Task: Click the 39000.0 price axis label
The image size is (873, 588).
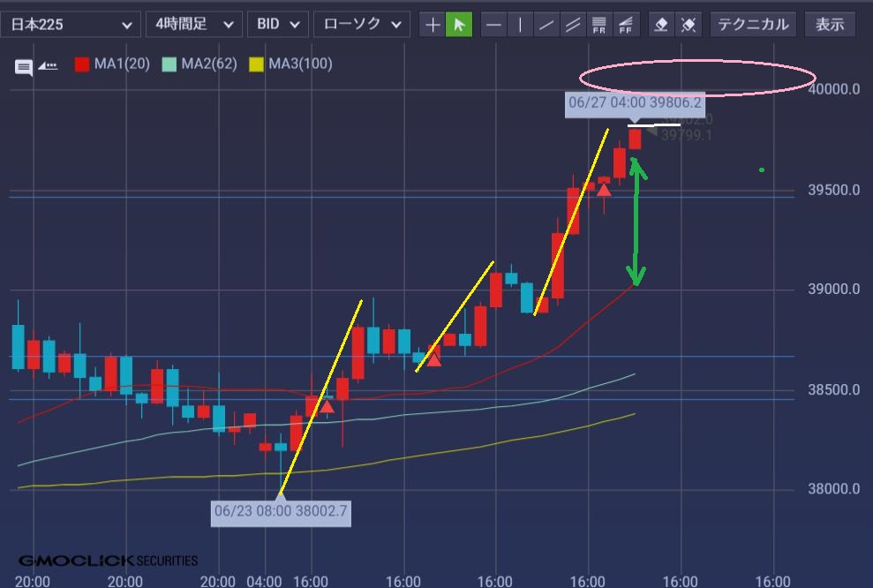Action: [833, 289]
